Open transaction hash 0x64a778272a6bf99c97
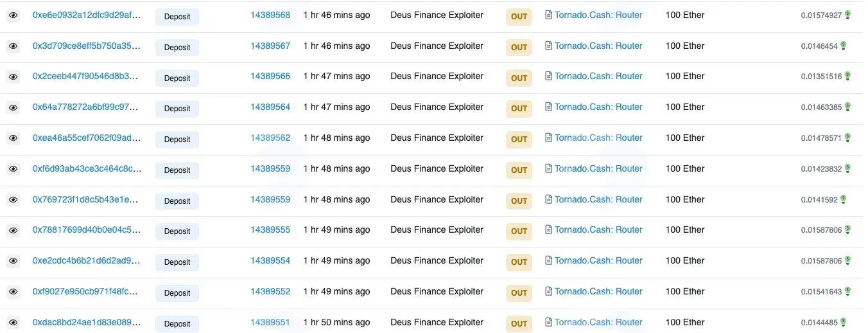Image resolution: width=868 pixels, height=333 pixels. pos(85,107)
